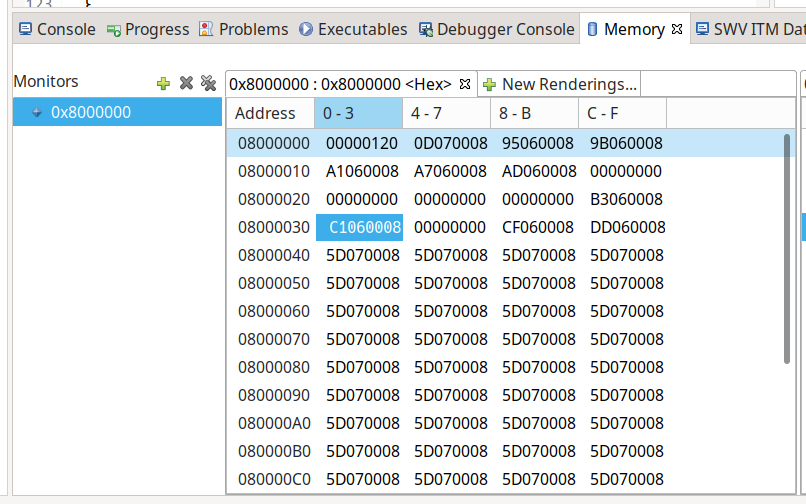806x504 pixels.
Task: Open the SWV ITM Data tab
Action: tap(750, 29)
